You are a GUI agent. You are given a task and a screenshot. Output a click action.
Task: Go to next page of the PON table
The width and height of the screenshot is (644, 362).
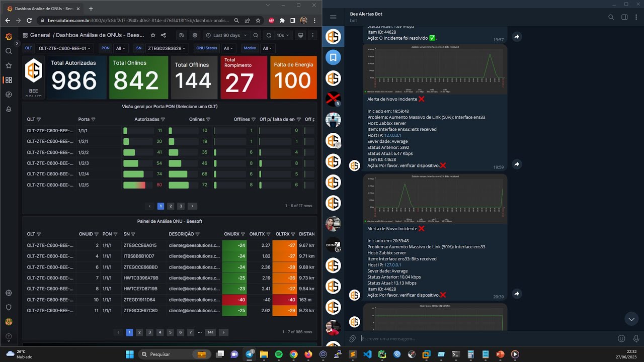click(x=192, y=206)
